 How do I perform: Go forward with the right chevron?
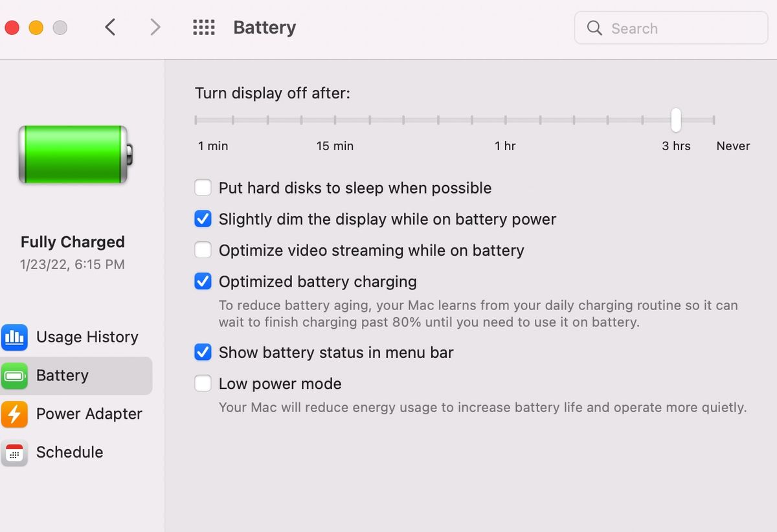pyautogui.click(x=155, y=27)
